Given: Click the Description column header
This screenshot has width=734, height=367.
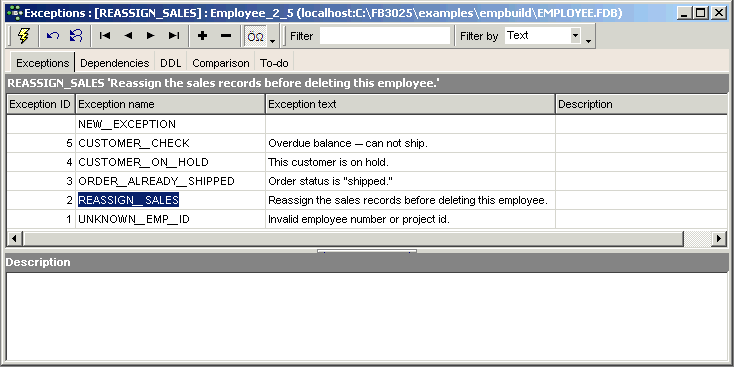Looking at the screenshot, I should coord(642,104).
